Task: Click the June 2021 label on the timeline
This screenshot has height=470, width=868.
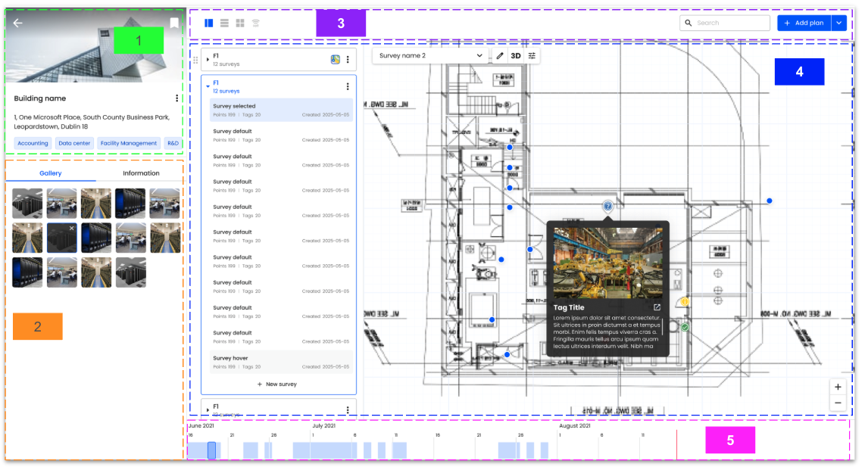Action: pyautogui.click(x=201, y=426)
